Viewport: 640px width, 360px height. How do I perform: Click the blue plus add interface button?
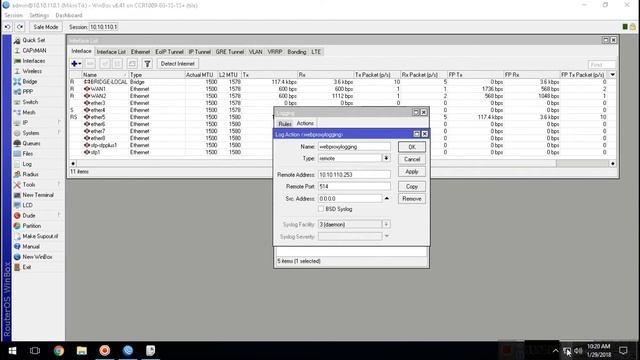pyautogui.click(x=76, y=64)
